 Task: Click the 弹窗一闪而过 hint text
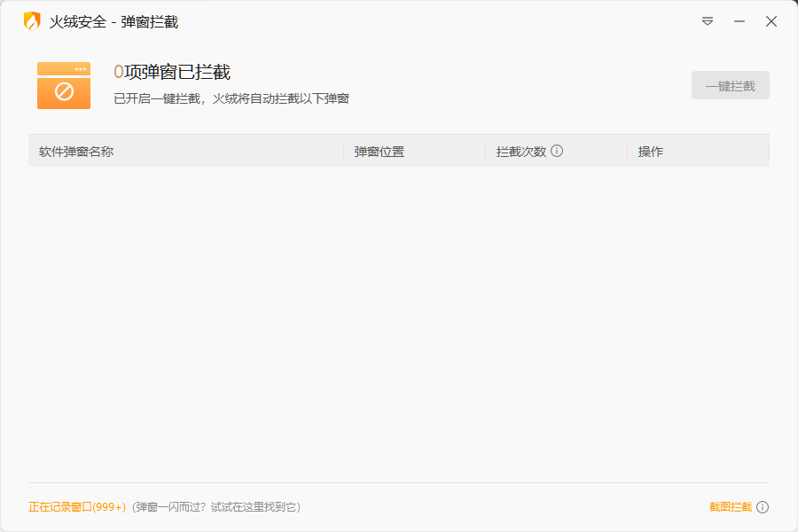tap(216, 507)
